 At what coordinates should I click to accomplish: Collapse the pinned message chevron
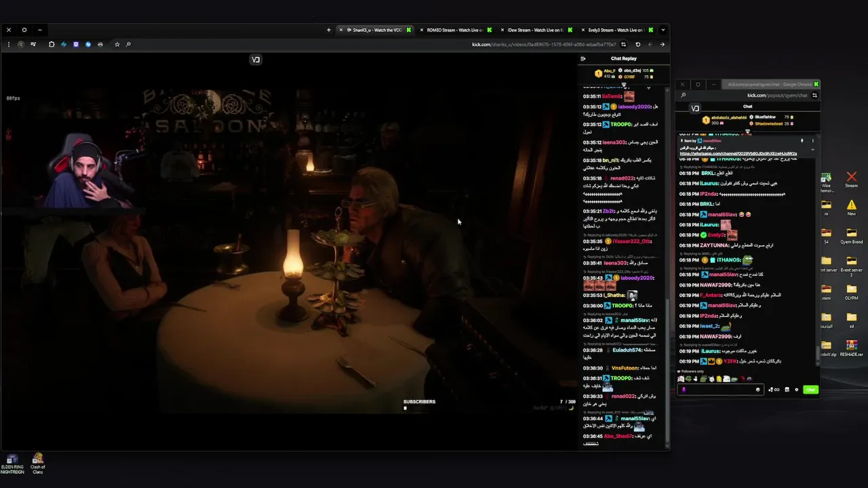[812, 149]
